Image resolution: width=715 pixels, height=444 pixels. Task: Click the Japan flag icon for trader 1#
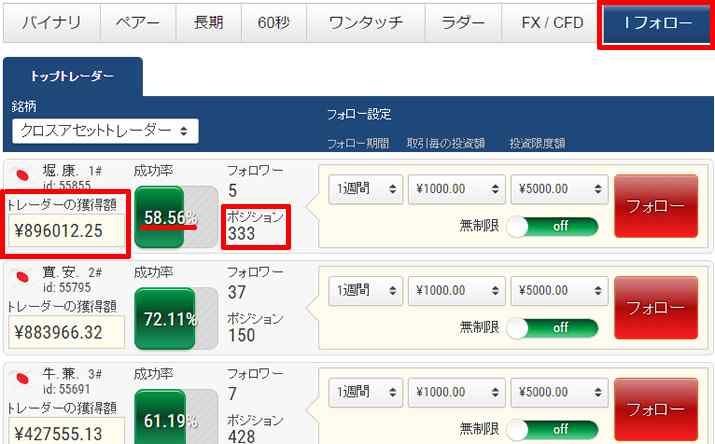[22, 175]
